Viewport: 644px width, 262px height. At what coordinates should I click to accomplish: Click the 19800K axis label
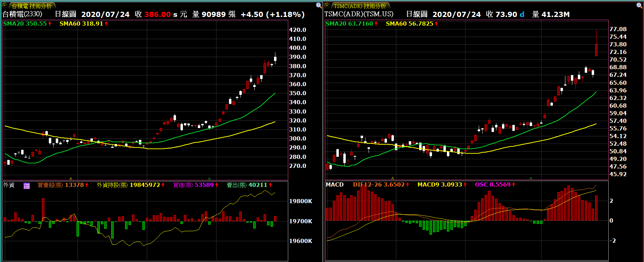pos(301,201)
